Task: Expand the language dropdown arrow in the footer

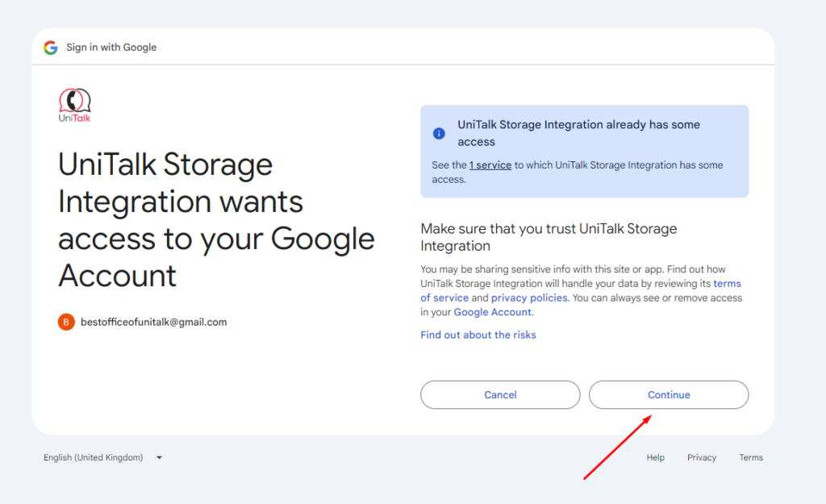Action: 159,458
